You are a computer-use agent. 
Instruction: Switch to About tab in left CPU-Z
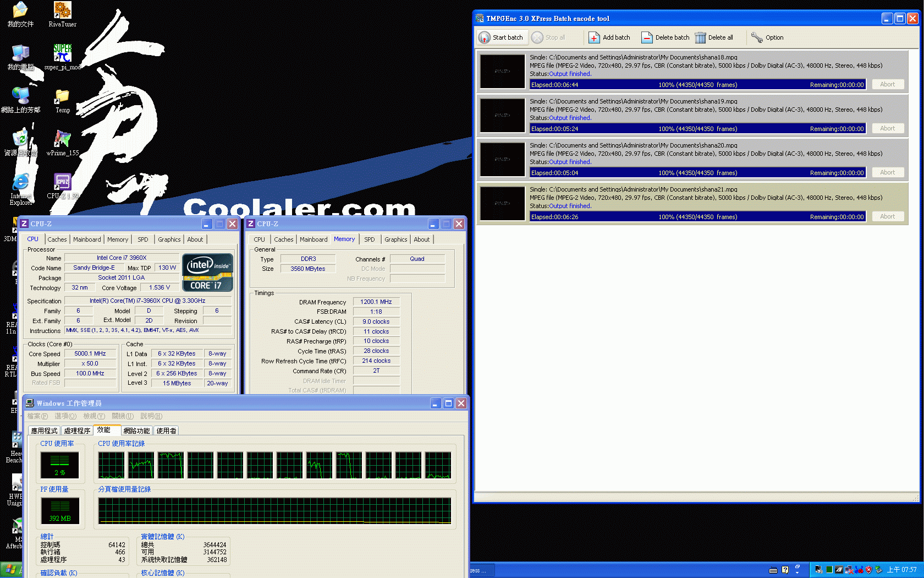click(x=195, y=239)
